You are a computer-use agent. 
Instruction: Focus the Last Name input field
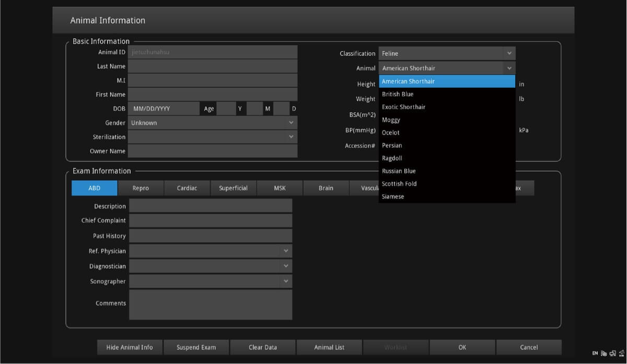[212, 66]
